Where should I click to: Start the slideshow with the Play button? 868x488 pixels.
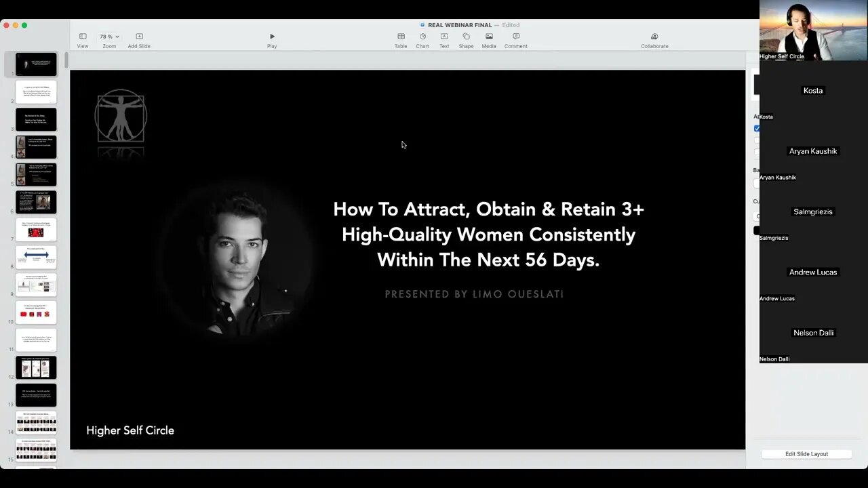tap(272, 37)
